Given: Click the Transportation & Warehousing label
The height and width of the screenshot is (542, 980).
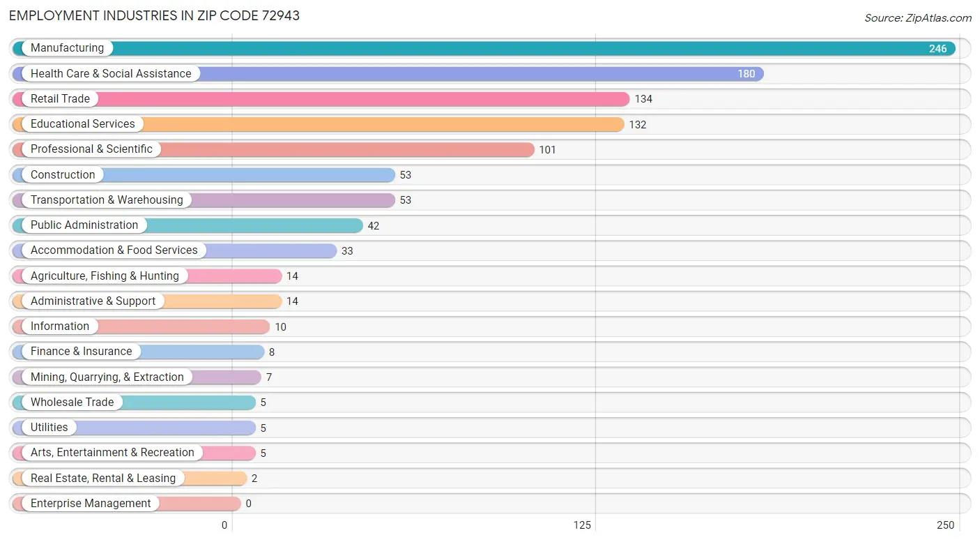Looking at the screenshot, I should coord(107,200).
